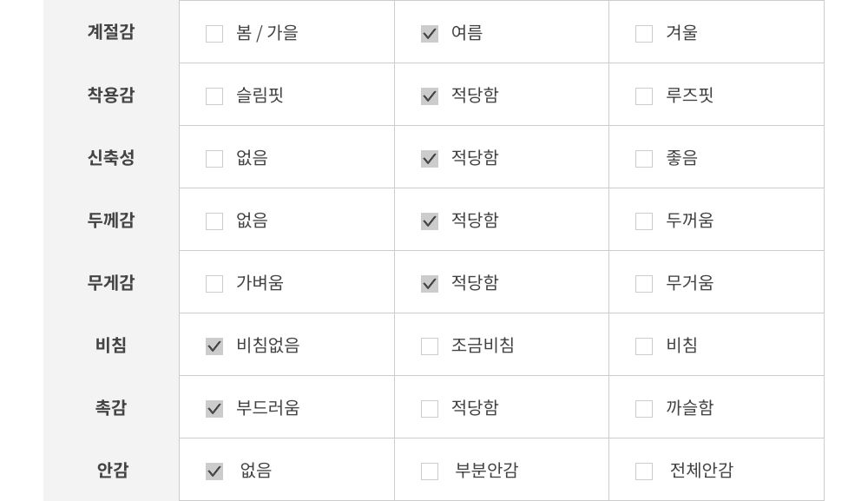Screen dimensions: 868x501
Task: Tick the 전체안감 checkbox
Action: coord(644,471)
